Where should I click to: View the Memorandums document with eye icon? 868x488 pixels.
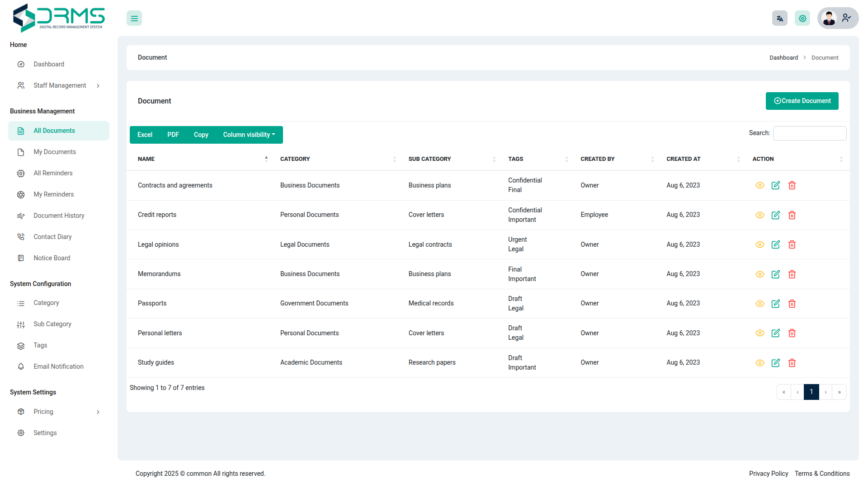759,274
